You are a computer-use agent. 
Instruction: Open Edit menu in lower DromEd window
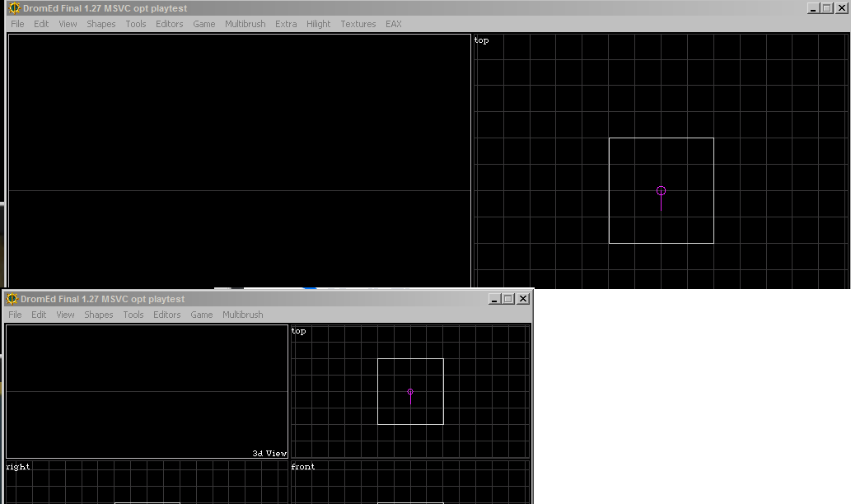click(x=39, y=315)
